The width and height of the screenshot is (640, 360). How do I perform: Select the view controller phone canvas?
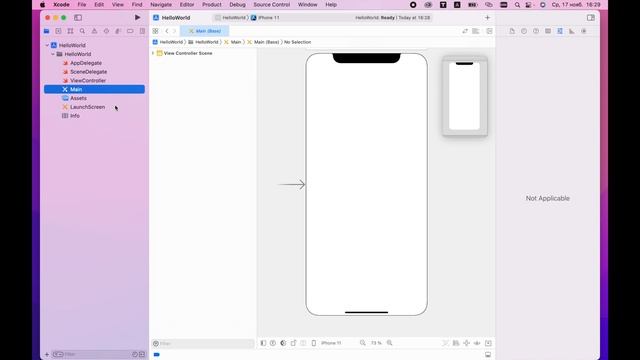367,184
